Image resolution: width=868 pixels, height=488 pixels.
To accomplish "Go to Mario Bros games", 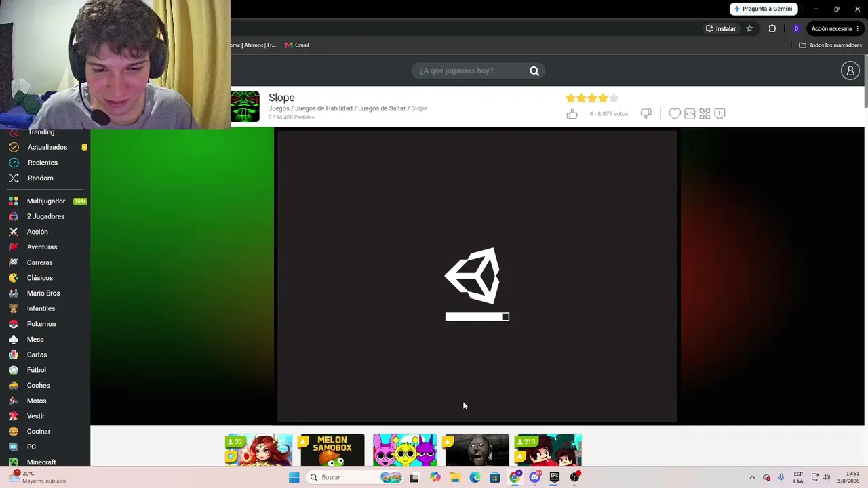I will point(43,293).
